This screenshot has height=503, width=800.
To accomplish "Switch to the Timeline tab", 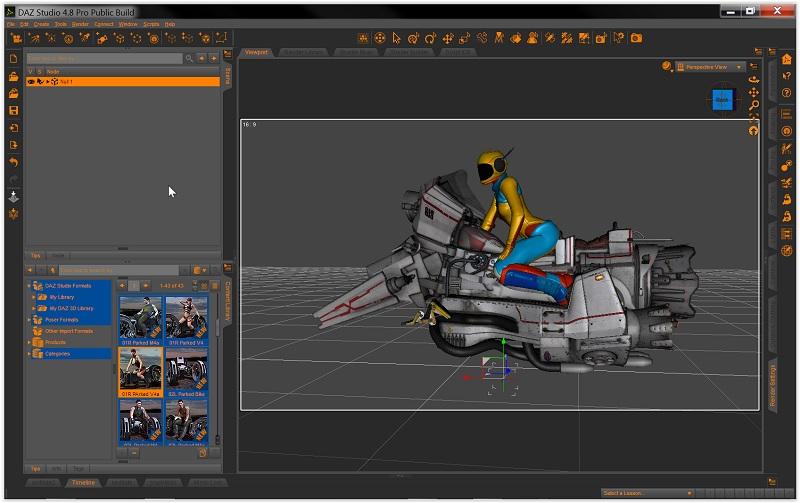I will 83,483.
